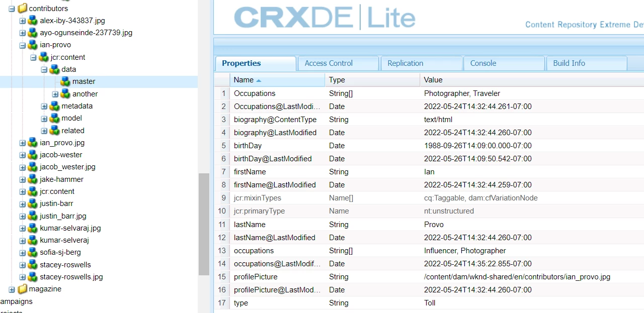Expand the alex-iby-343837.jpg node

pyautogui.click(x=22, y=21)
